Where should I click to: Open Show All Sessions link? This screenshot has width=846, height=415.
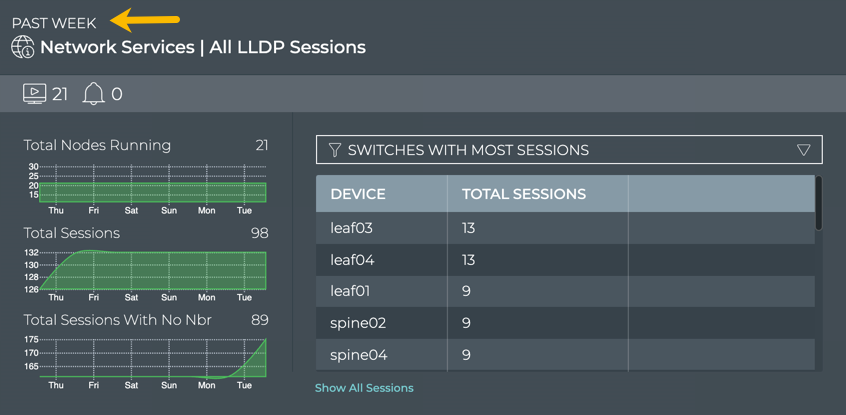364,388
